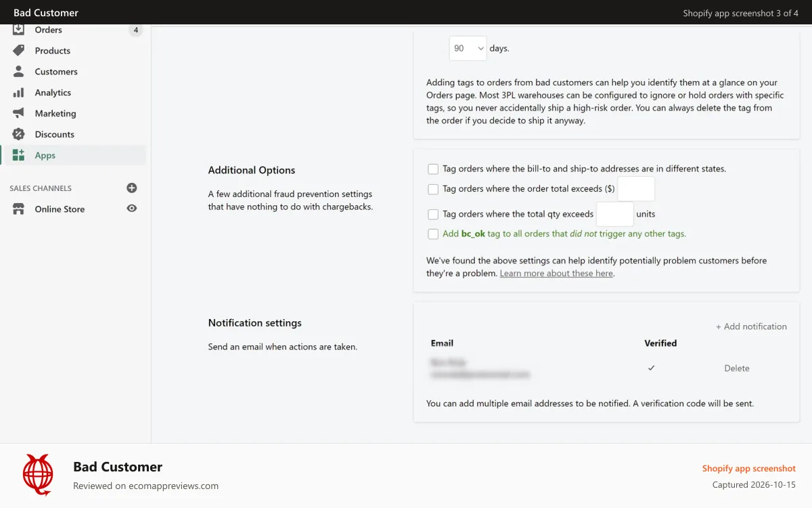
Task: Click the Products tag icon
Action: point(19,51)
